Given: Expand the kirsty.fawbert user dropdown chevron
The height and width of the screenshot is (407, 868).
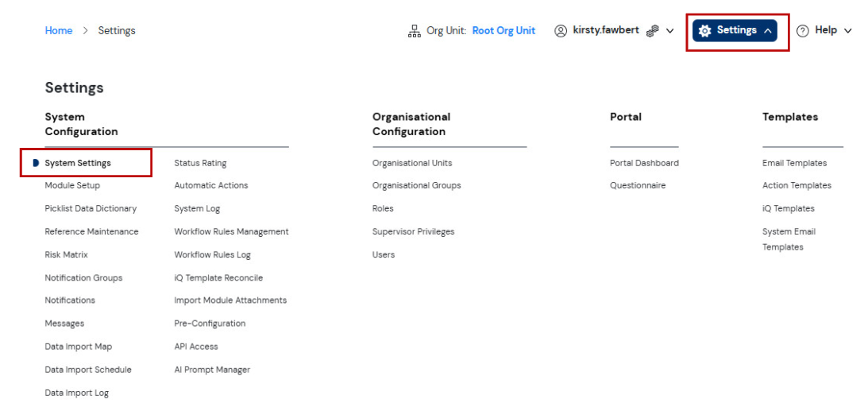Looking at the screenshot, I should (x=669, y=31).
